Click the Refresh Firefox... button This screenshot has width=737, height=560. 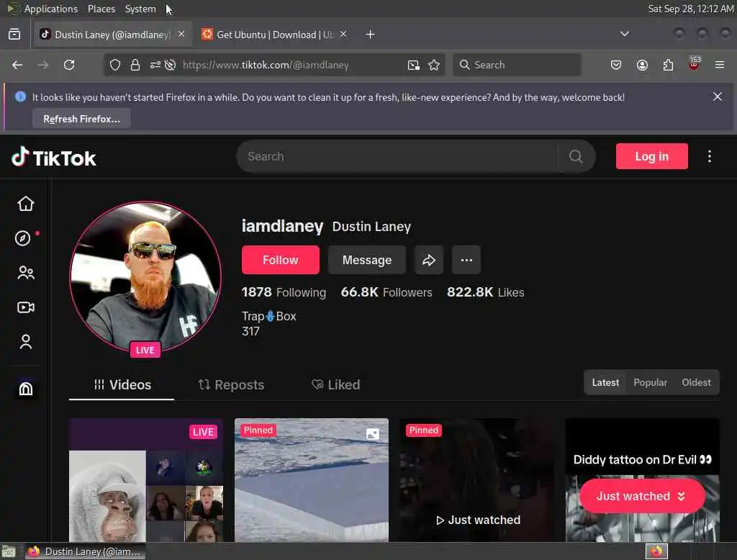(81, 119)
